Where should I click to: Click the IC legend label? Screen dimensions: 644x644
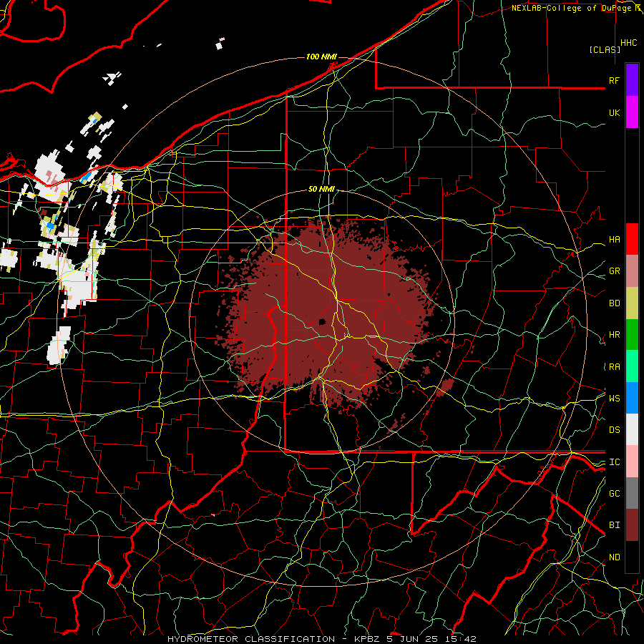coord(614,462)
